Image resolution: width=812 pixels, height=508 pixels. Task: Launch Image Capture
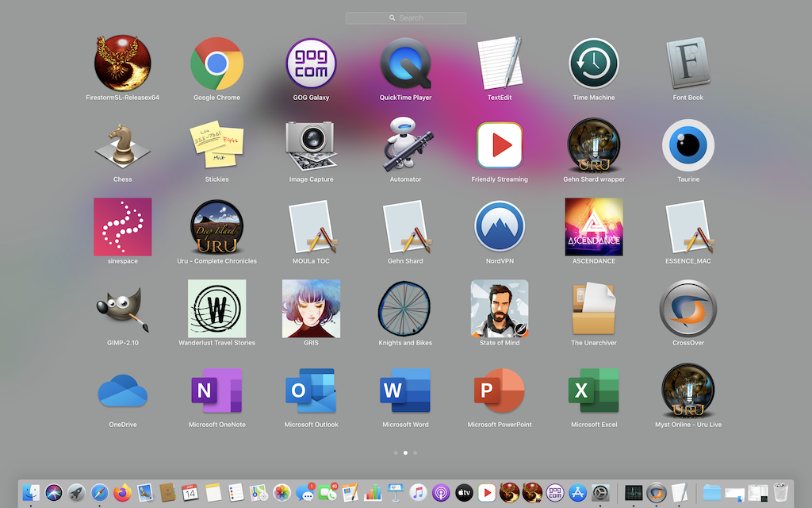click(x=311, y=146)
